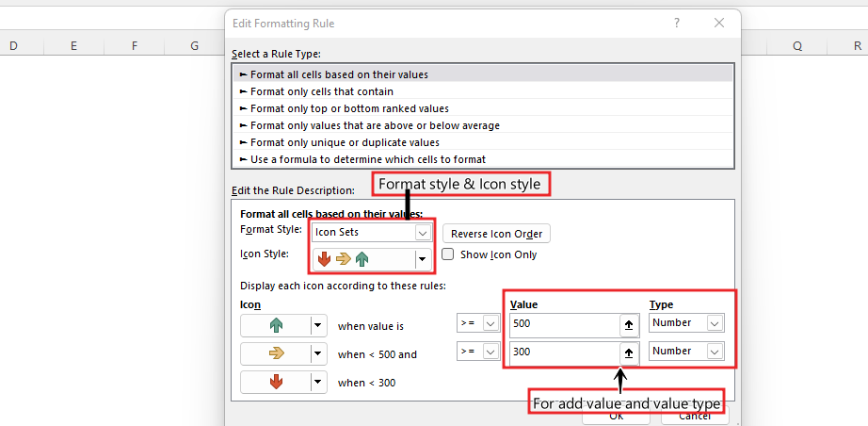Viewport: 868px width, 426px height.
Task: Click range selector arrow beside value 300
Action: point(629,352)
